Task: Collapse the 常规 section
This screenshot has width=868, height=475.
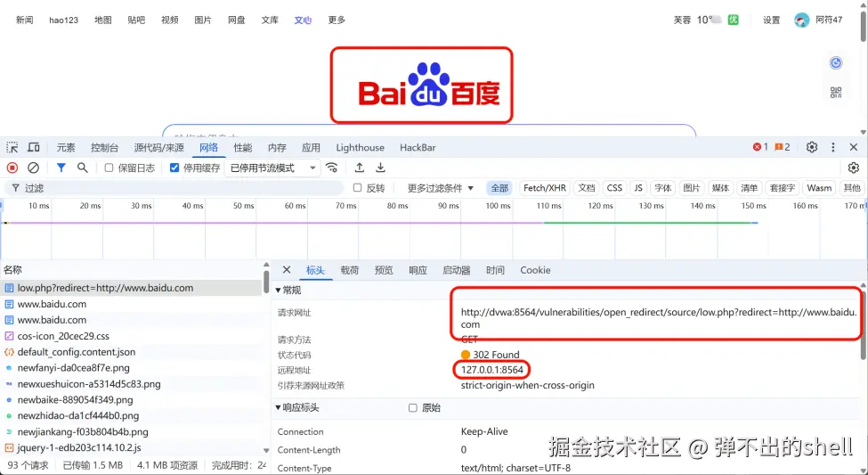Action: 288,290
